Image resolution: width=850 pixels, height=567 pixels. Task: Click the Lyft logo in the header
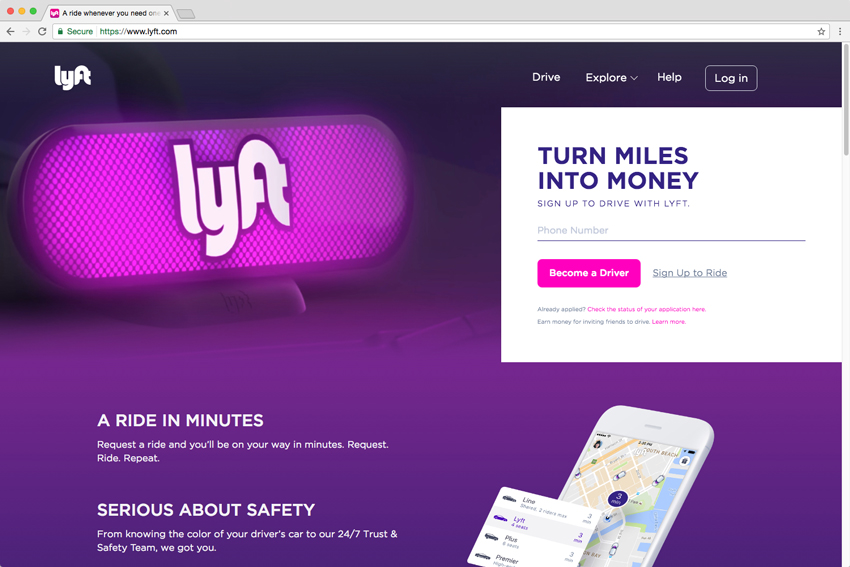[73, 78]
